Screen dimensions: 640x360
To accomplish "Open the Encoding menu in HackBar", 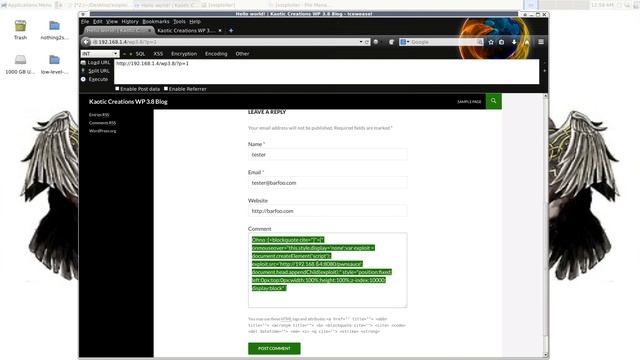I will pos(216,54).
